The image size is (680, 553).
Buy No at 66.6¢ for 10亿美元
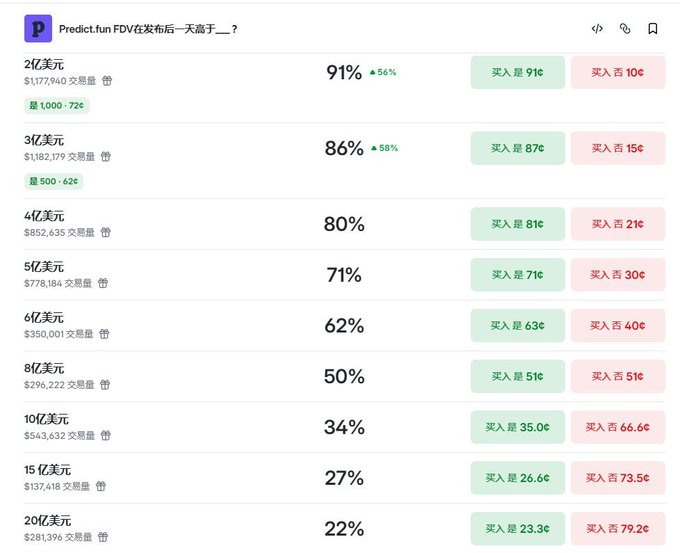tap(618, 427)
